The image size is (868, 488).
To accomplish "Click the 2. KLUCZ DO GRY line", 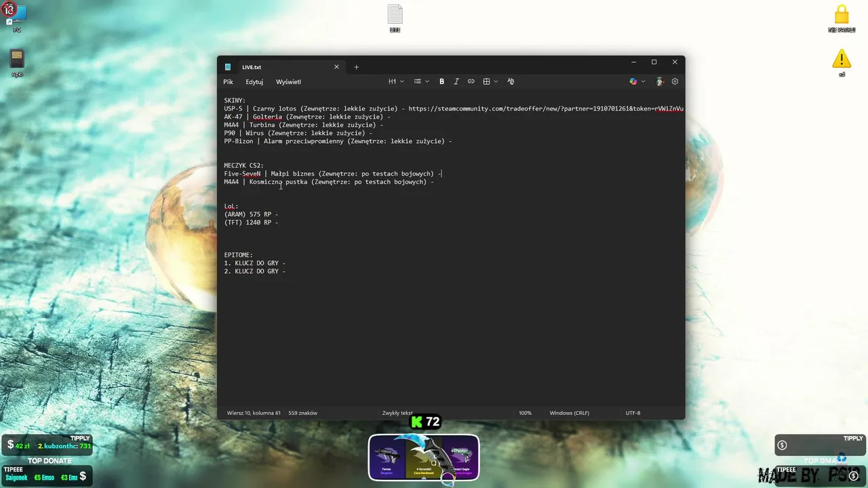I will click(x=255, y=271).
